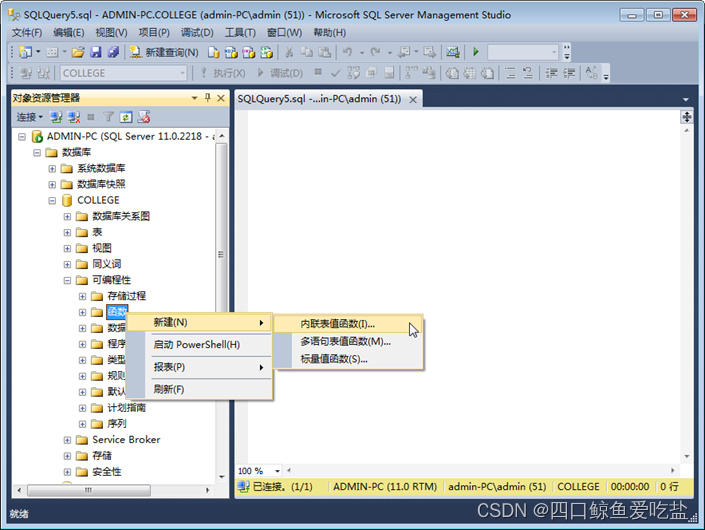Collapse the Databases (数据库) folder
This screenshot has width=705, height=530.
coord(37,153)
